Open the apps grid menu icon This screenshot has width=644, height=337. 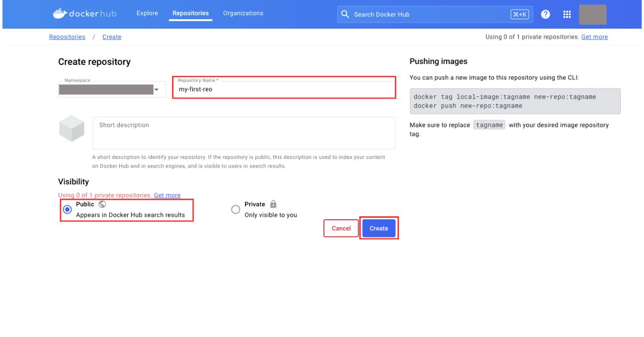coord(567,14)
